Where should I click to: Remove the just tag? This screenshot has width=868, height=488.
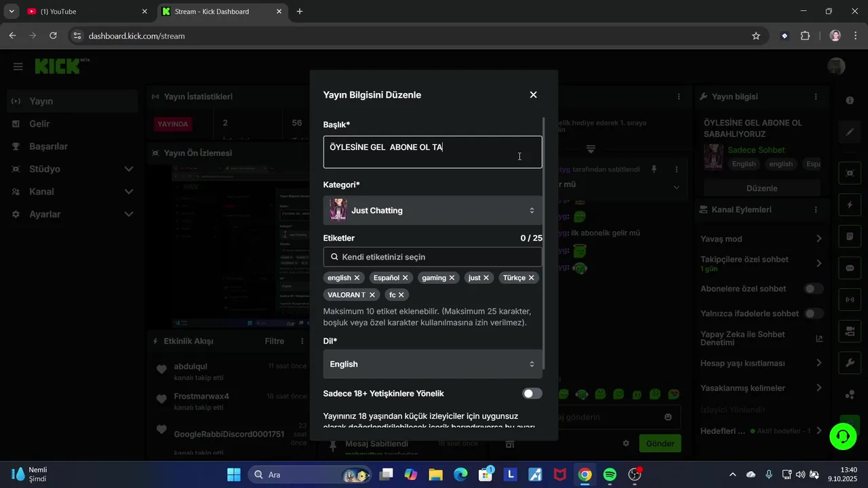[486, 278]
